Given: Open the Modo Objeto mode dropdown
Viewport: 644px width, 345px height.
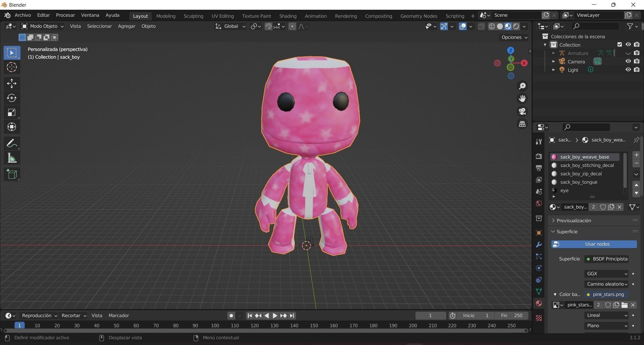Looking at the screenshot, I should click(x=42, y=26).
